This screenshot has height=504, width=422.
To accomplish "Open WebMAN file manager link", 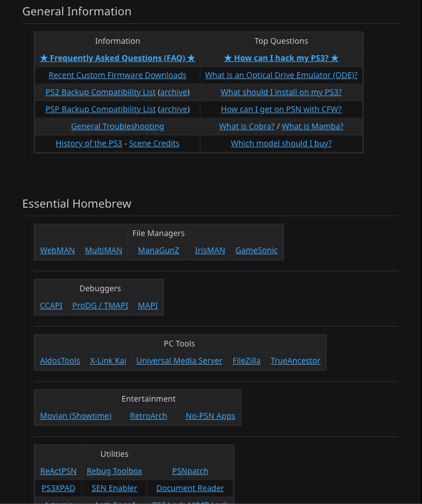I will coord(58,250).
